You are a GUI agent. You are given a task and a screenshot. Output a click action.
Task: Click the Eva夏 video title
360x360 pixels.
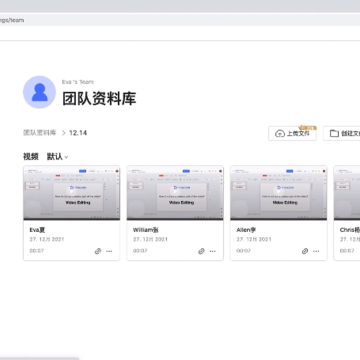click(x=37, y=230)
